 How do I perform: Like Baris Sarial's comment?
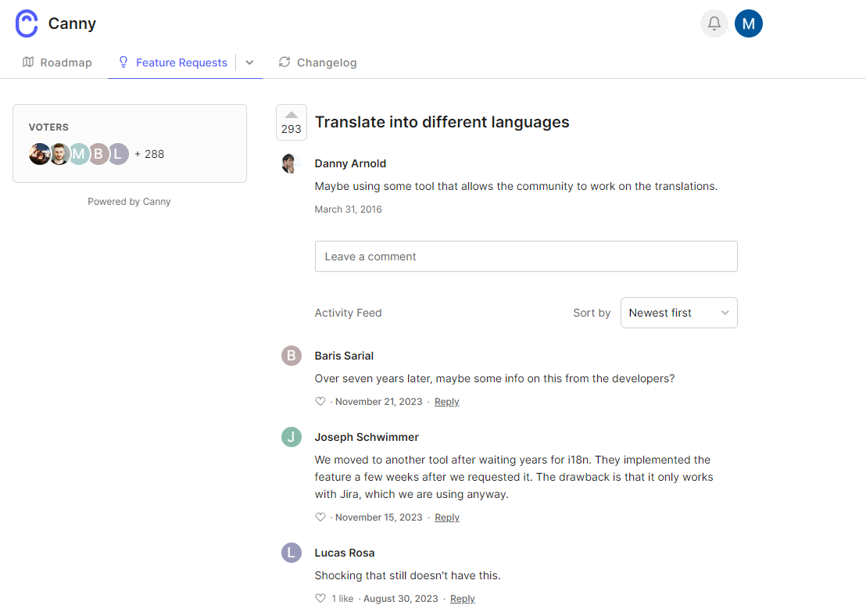[x=320, y=401]
